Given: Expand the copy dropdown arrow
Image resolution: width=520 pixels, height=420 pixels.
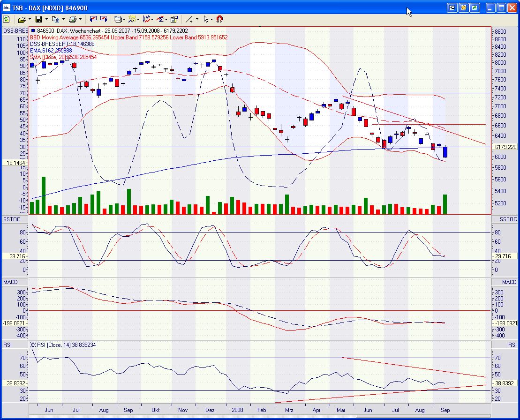Looking at the screenshot, I should click(63, 19).
